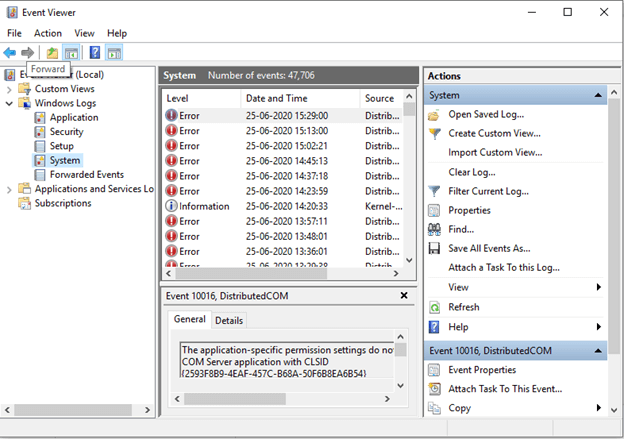The height and width of the screenshot is (439, 624).
Task: Open the Action menu
Action: (48, 33)
